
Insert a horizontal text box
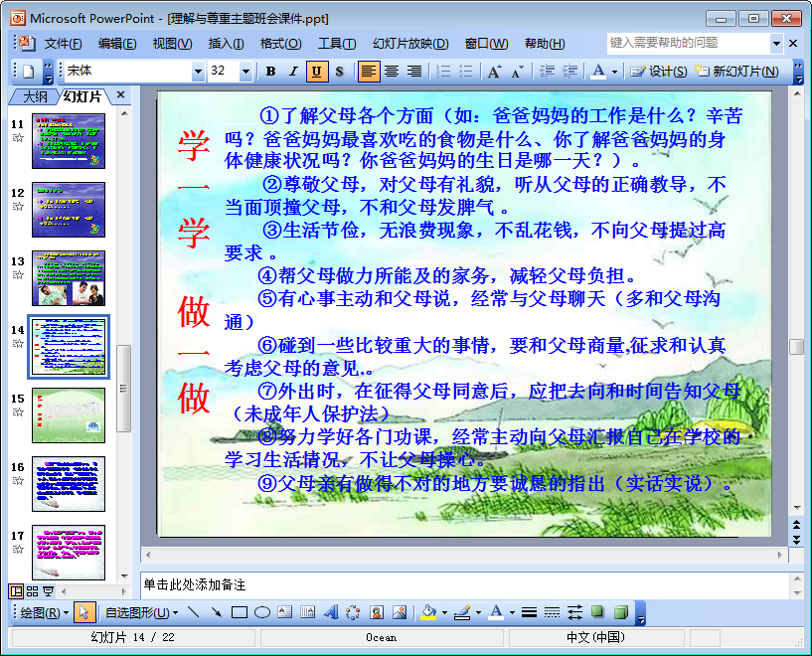click(x=285, y=613)
